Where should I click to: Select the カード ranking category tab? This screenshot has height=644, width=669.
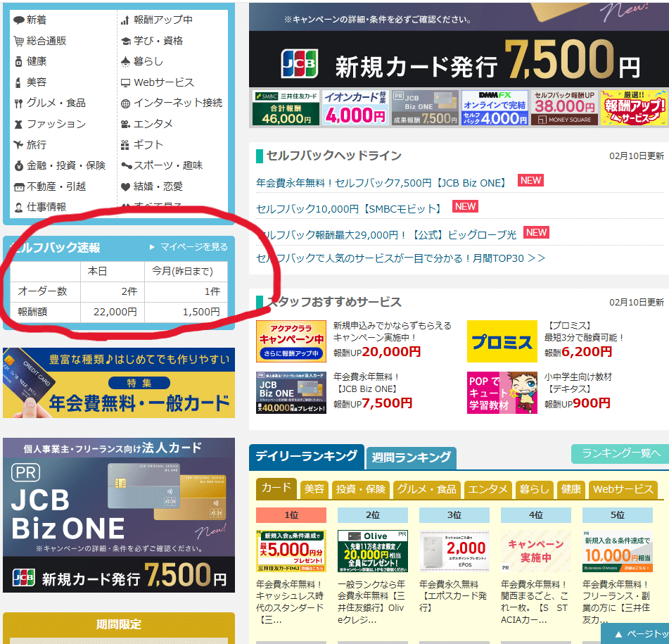(x=276, y=488)
